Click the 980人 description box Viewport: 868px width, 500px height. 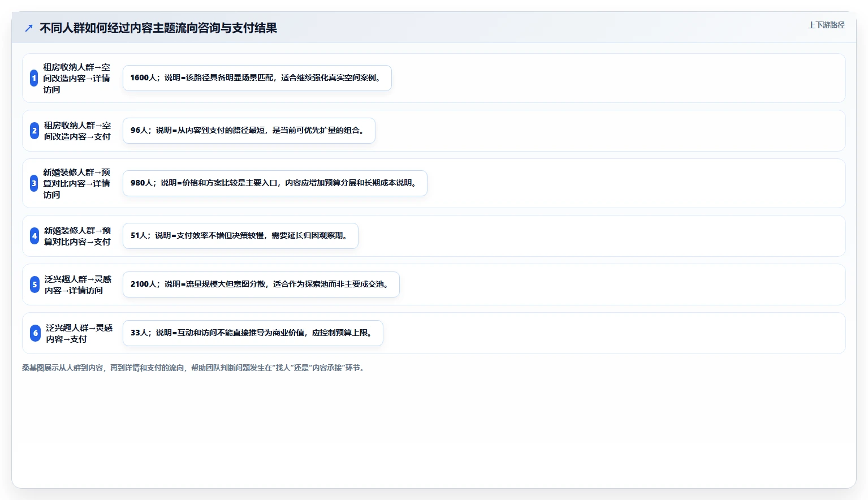[275, 183]
